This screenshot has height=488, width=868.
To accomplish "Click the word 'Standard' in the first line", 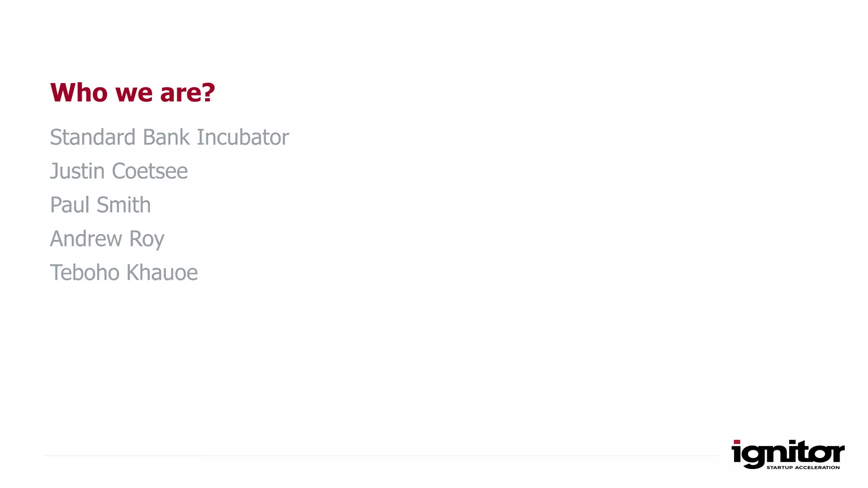I will coord(92,137).
